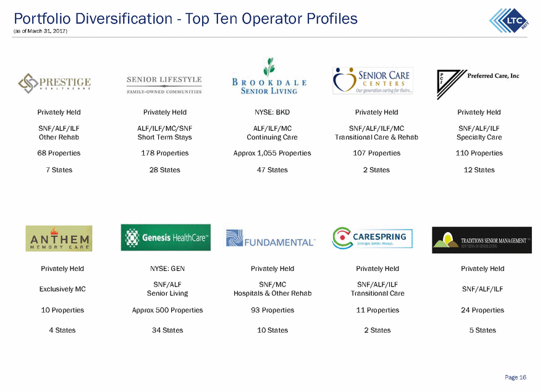Click '12 States' under Preferred Care

(479, 170)
